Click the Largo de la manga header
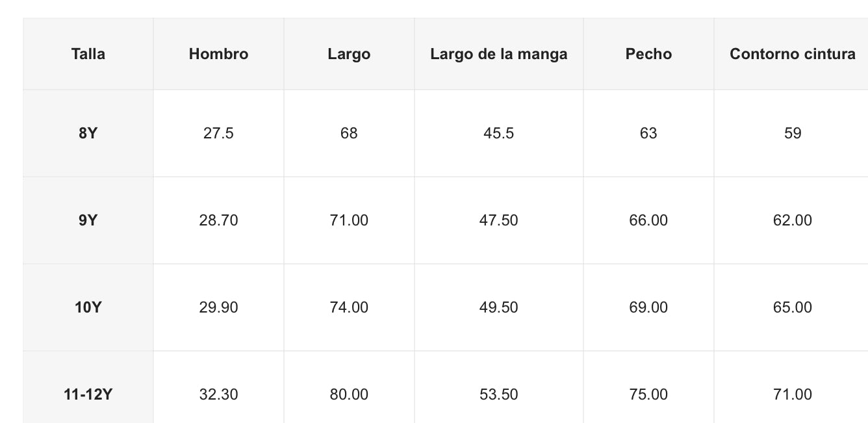Viewport: 868px width, 423px height. coord(498,54)
